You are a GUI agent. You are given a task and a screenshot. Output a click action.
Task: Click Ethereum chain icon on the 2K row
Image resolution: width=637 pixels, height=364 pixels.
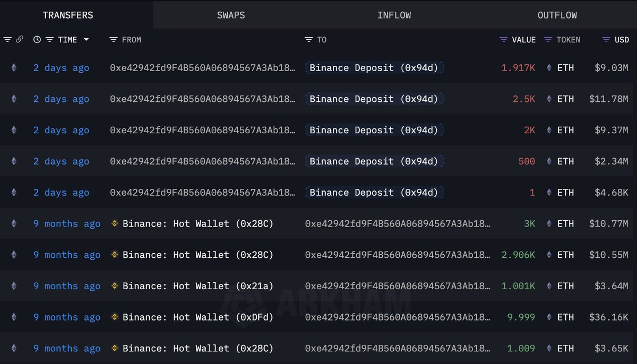[14, 130]
